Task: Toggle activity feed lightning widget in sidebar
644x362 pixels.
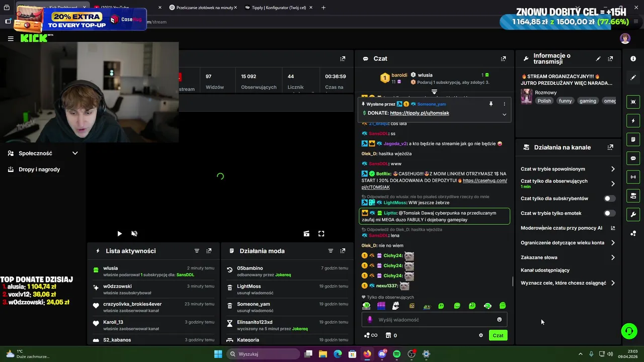Action: coord(633,121)
